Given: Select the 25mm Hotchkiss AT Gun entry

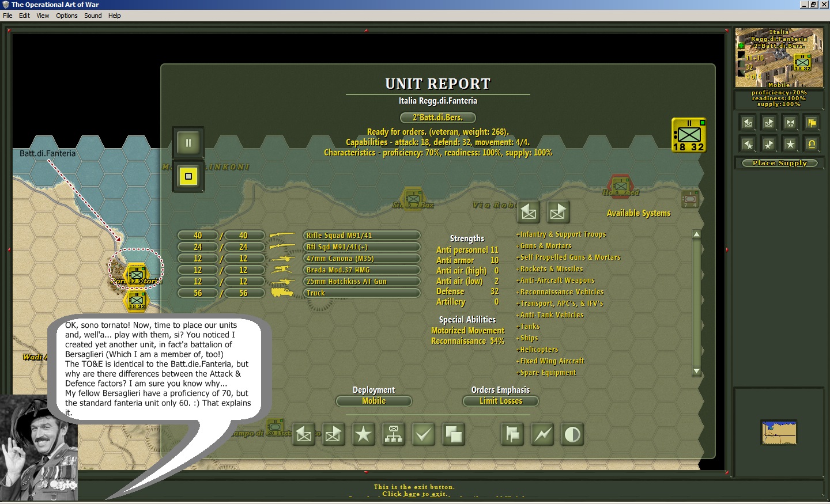Looking at the screenshot, I should (362, 281).
